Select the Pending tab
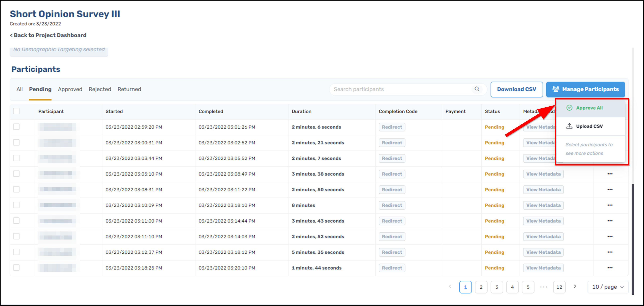This screenshot has width=644, height=306. point(40,89)
